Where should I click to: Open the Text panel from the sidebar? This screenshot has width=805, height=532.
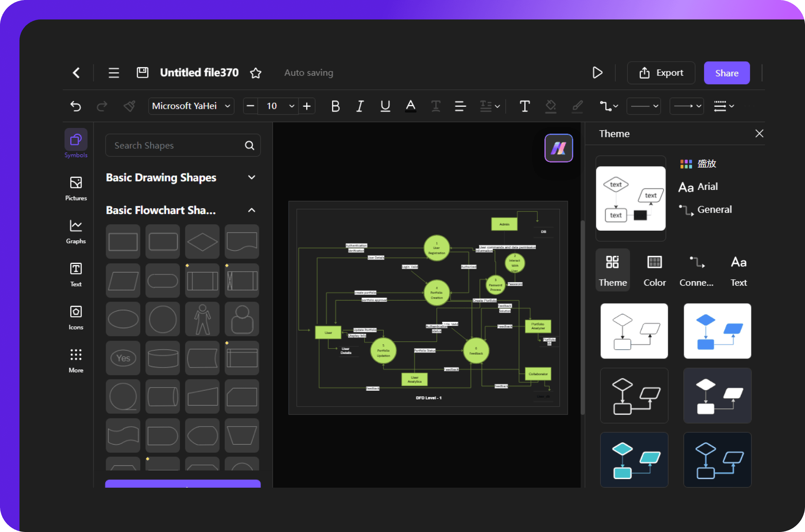[x=76, y=274]
